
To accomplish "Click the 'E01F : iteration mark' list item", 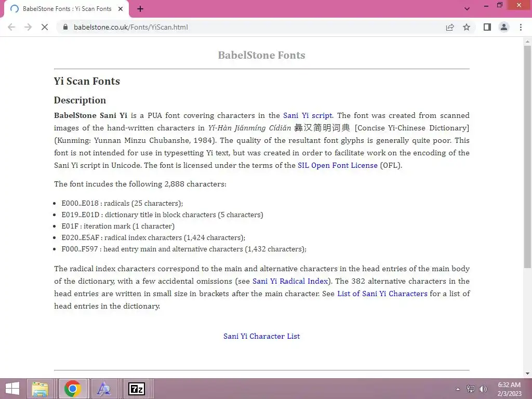I will coord(118,226).
